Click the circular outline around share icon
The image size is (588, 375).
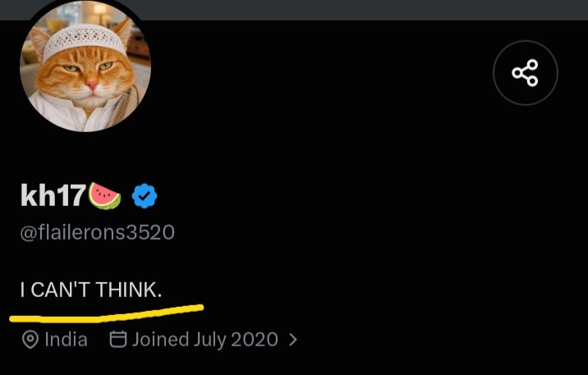525,73
